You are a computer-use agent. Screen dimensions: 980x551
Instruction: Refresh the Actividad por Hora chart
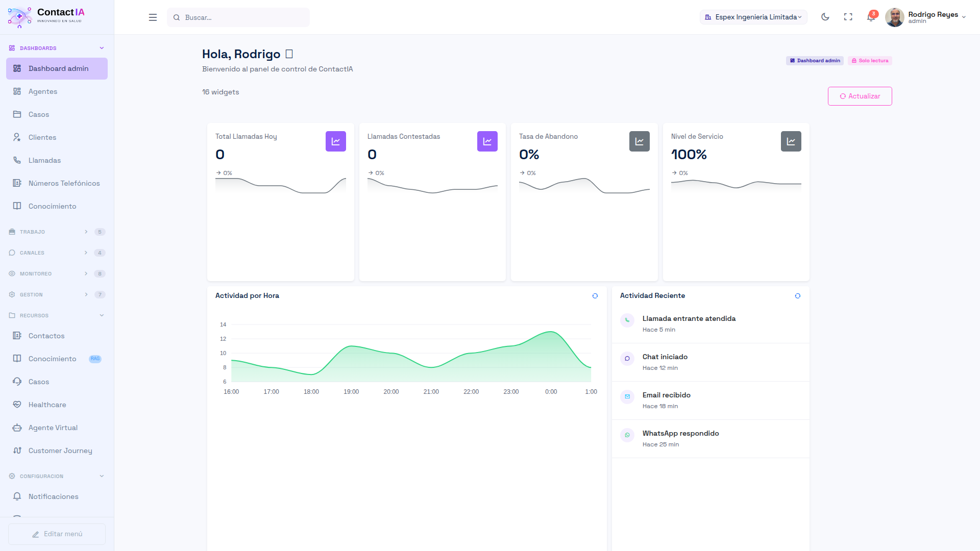pos(595,296)
